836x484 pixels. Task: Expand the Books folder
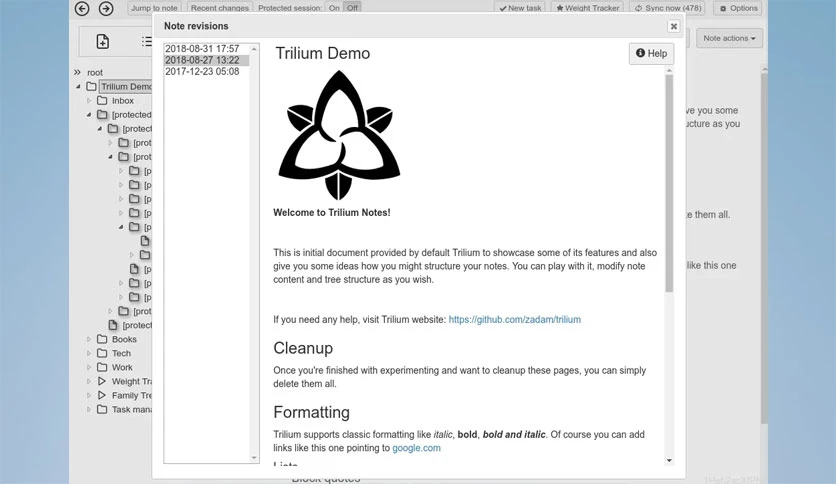coord(89,340)
